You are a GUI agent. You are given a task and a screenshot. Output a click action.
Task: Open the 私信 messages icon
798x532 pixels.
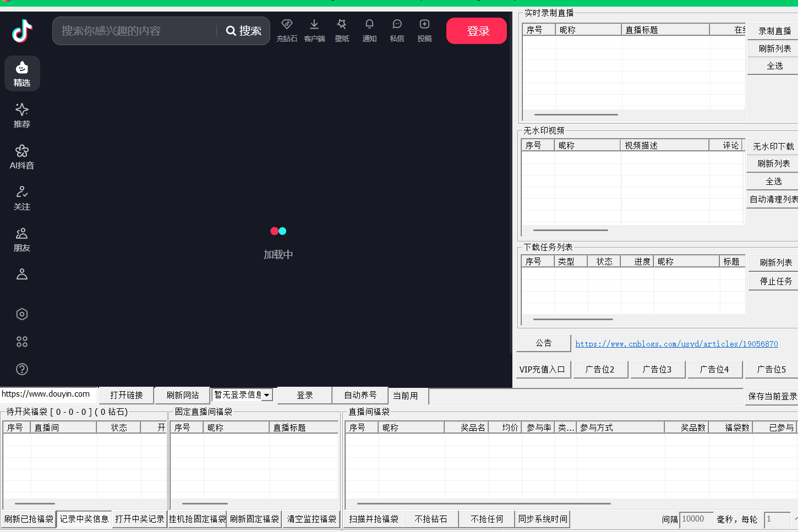397,30
